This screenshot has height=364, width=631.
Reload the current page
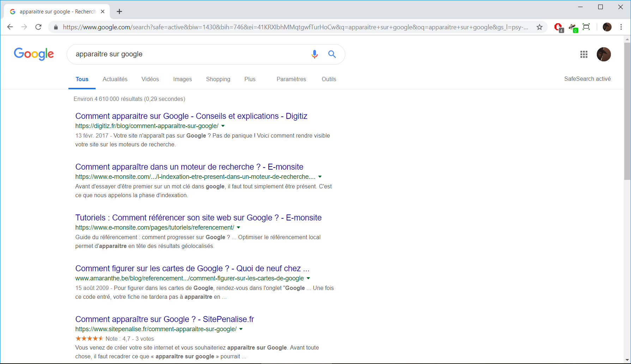point(38,27)
